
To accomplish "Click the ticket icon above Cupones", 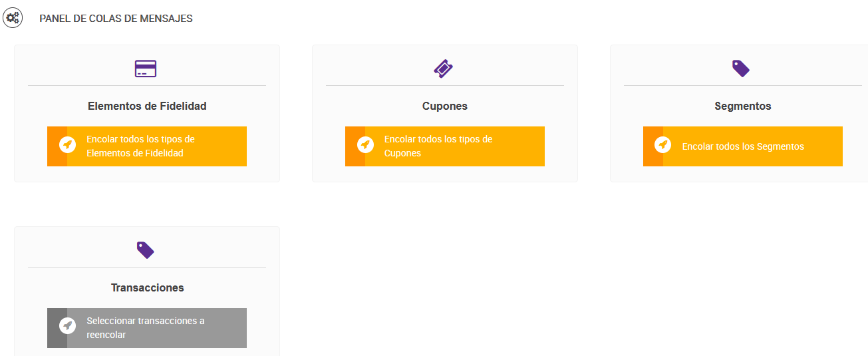I will pyautogui.click(x=444, y=69).
